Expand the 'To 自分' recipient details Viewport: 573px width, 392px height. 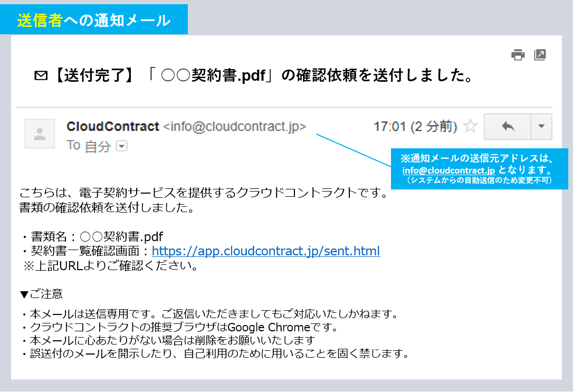122,147
